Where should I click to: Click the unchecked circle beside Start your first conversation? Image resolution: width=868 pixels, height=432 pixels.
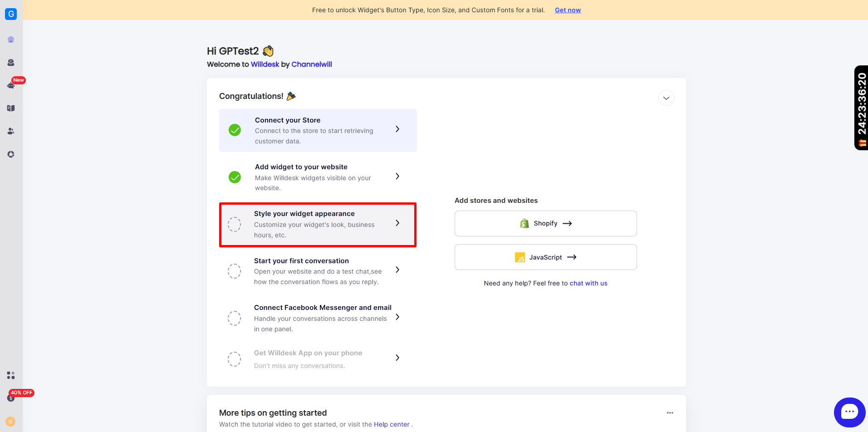pyautogui.click(x=234, y=271)
